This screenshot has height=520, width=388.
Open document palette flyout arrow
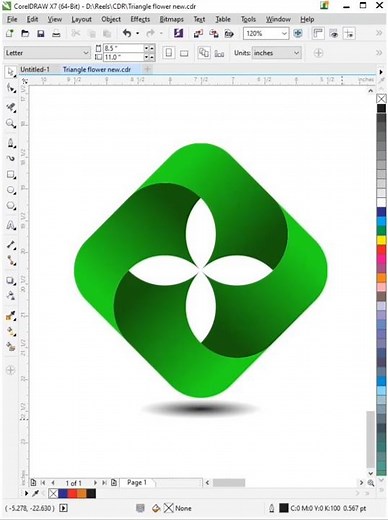(26, 493)
